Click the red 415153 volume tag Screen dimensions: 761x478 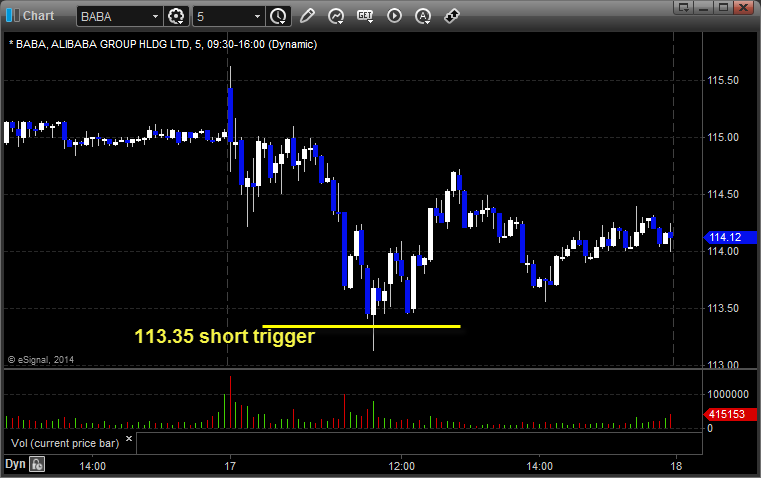click(x=730, y=414)
